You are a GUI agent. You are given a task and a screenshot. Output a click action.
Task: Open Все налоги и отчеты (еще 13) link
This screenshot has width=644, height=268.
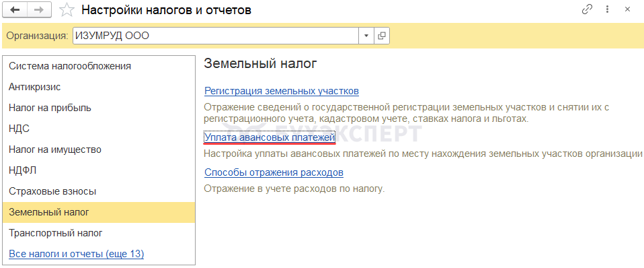pyautogui.click(x=77, y=254)
